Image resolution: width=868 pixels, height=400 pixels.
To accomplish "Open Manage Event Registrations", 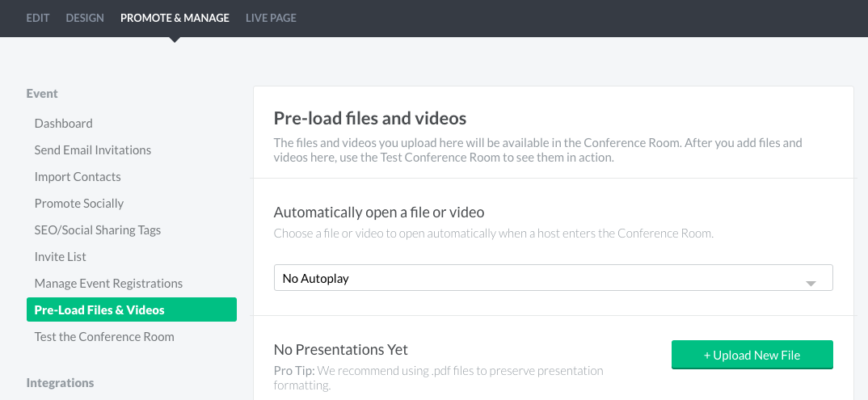I will click(x=108, y=284).
